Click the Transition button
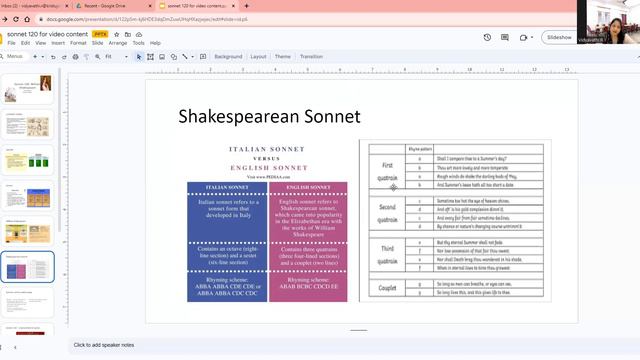The height and width of the screenshot is (360, 640). pyautogui.click(x=311, y=57)
